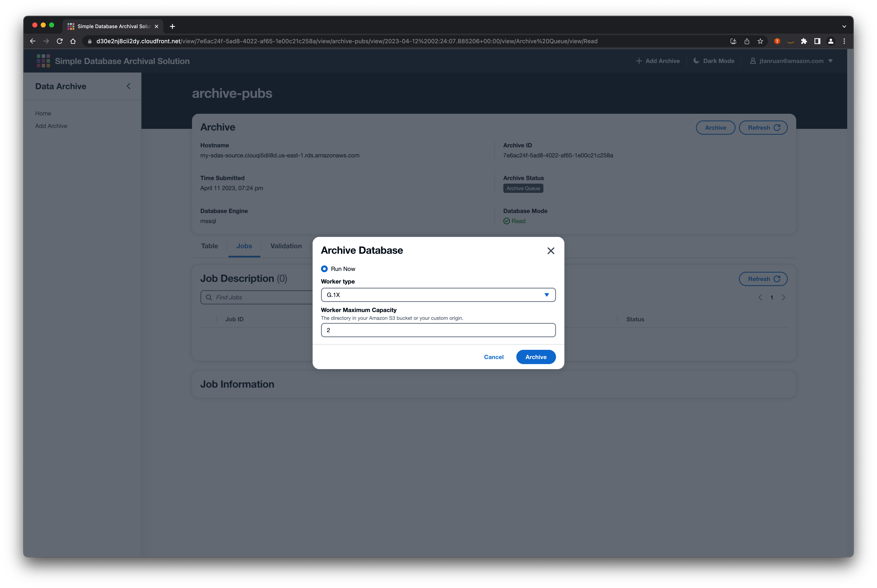877x588 pixels.
Task: Click the share icon in the browser toolbar
Action: (747, 41)
